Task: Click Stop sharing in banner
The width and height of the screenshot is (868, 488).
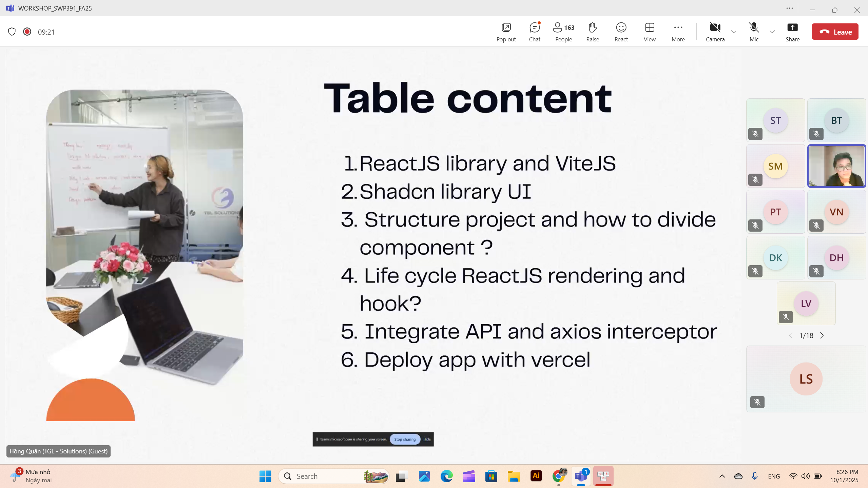Action: tap(405, 439)
